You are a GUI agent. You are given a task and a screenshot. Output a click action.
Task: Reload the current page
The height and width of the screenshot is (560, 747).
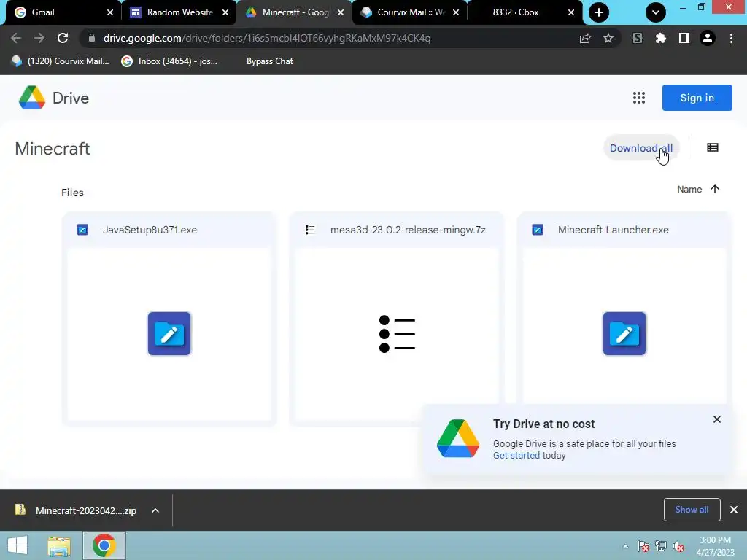coord(63,38)
